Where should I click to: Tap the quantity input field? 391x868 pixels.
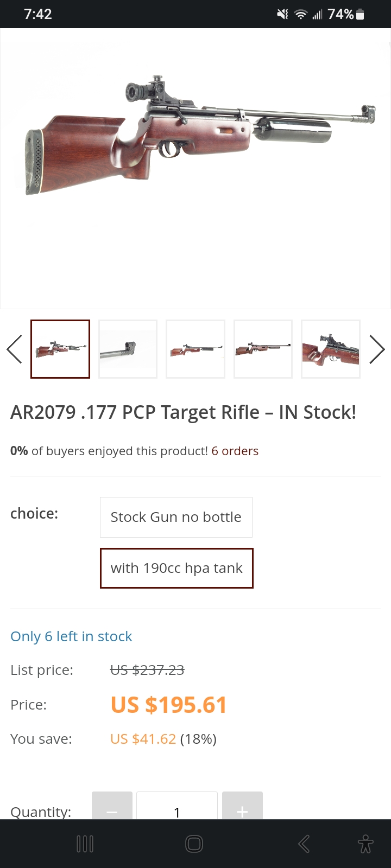coord(177,806)
